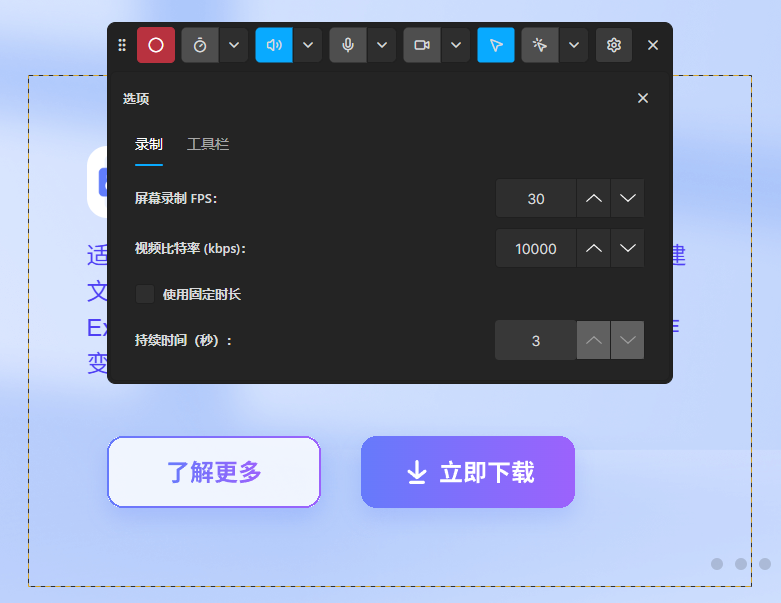The width and height of the screenshot is (781, 603).
Task: Select the middle carousel dot
Action: coord(741,564)
